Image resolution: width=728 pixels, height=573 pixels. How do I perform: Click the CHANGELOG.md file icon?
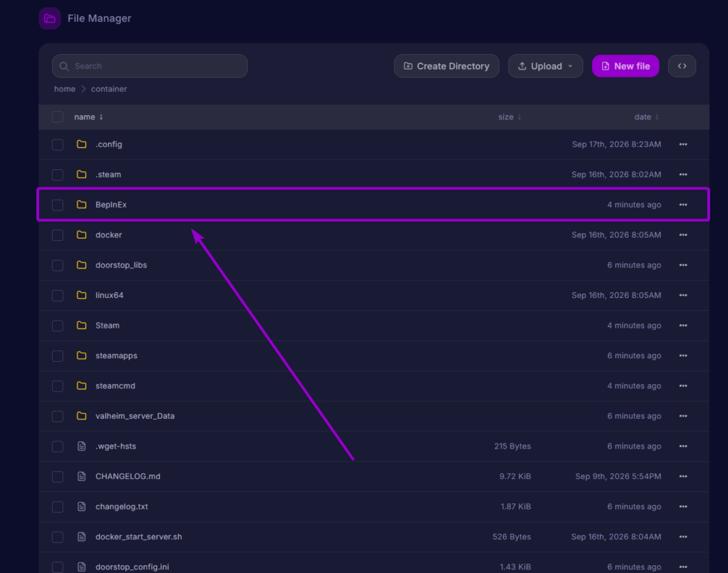[82, 476]
